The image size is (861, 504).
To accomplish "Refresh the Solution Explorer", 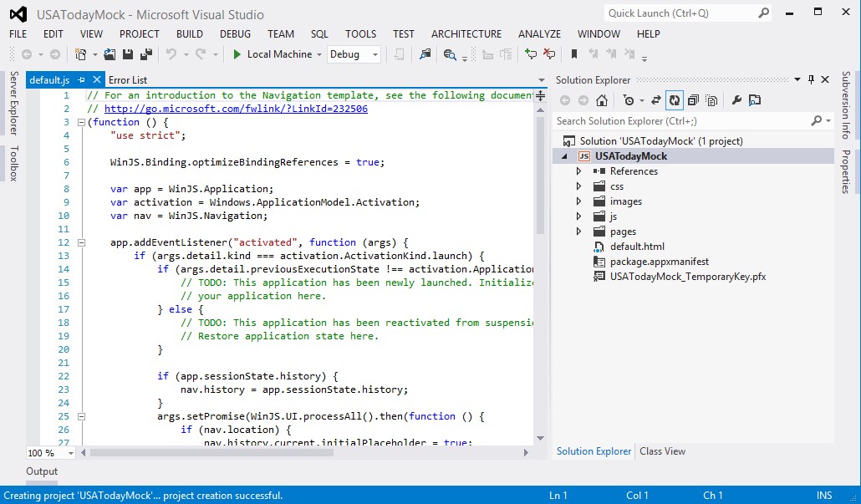I will (674, 100).
